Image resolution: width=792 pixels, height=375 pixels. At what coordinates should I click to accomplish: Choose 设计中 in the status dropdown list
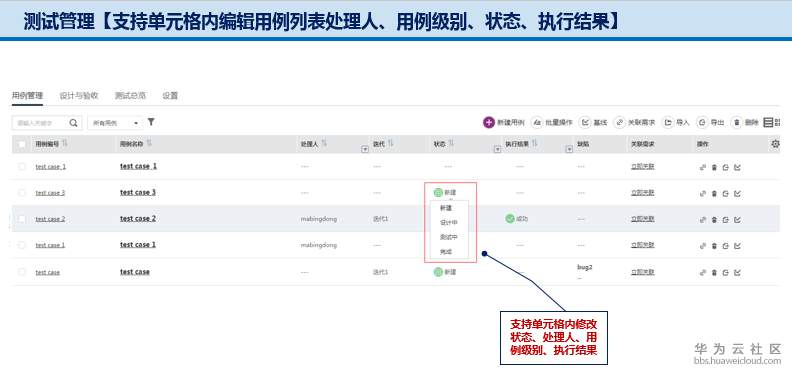448,222
